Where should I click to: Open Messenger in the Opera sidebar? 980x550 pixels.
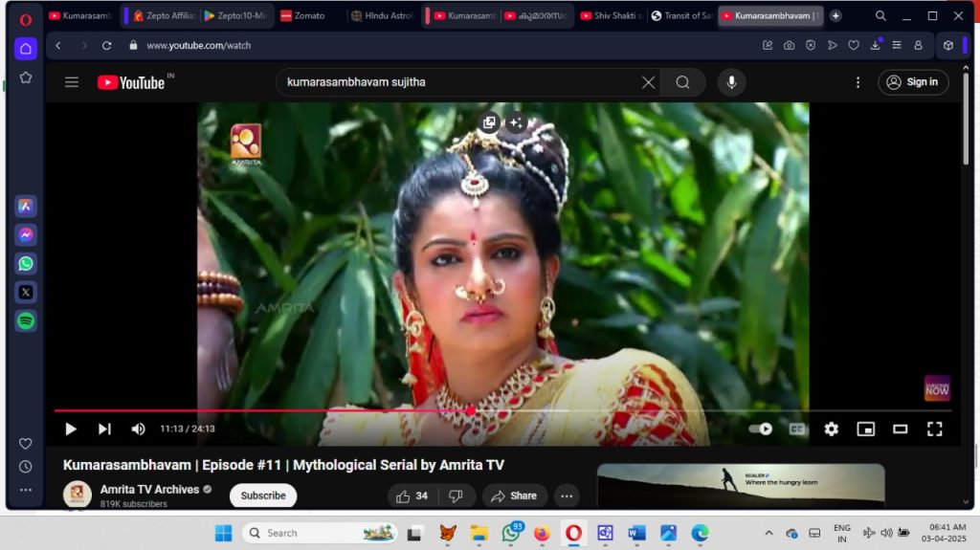[x=26, y=235]
